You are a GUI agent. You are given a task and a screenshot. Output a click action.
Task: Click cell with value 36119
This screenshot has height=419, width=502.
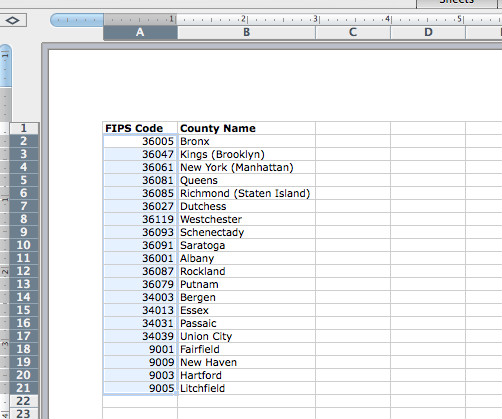[x=140, y=219]
